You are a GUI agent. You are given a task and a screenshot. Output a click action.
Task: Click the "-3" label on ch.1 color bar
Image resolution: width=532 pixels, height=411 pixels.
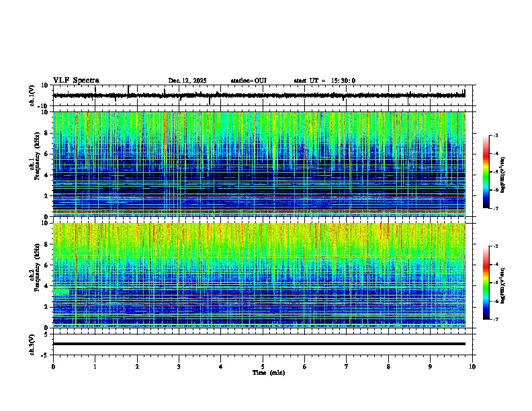[495, 136]
